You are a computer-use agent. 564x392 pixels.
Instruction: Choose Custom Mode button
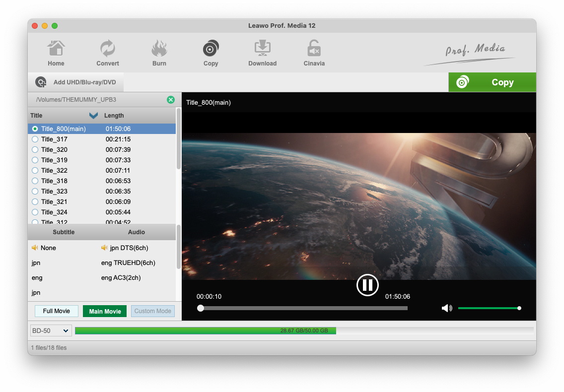pos(153,311)
